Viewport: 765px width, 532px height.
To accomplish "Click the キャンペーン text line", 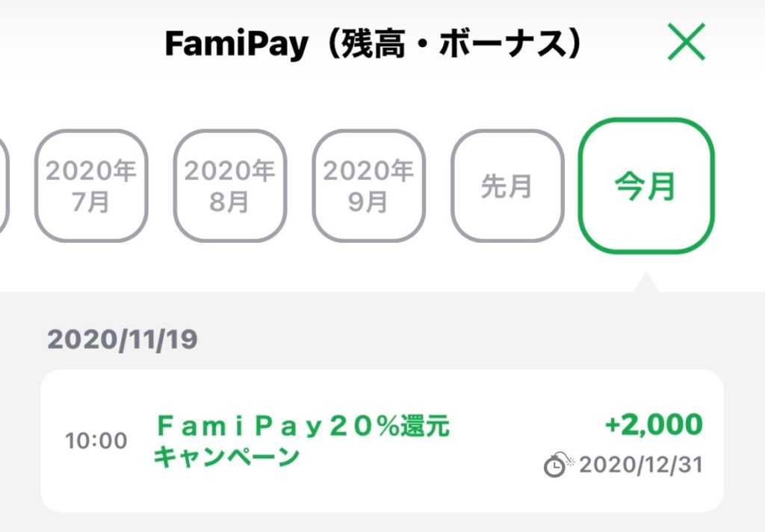I will click(x=226, y=457).
